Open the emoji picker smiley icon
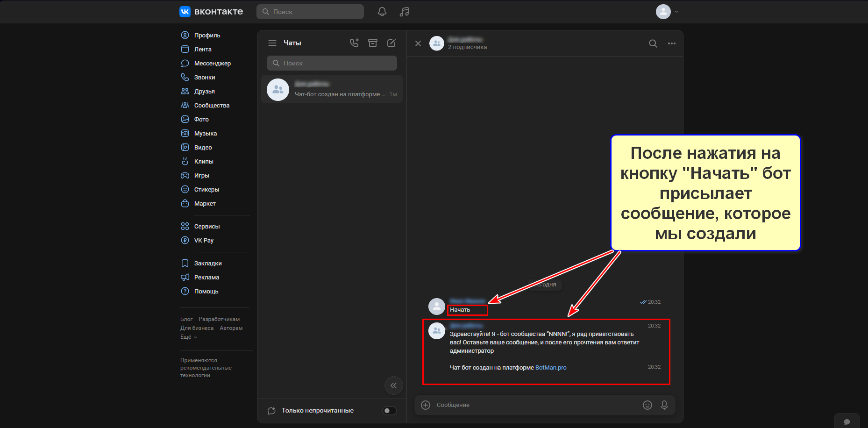The image size is (868, 428). click(647, 405)
